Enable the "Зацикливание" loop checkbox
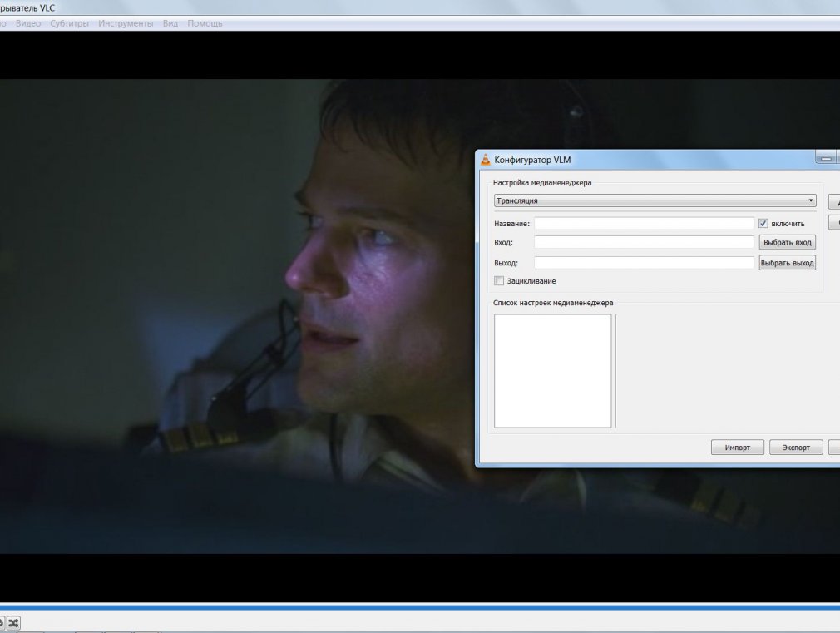 [x=499, y=281]
